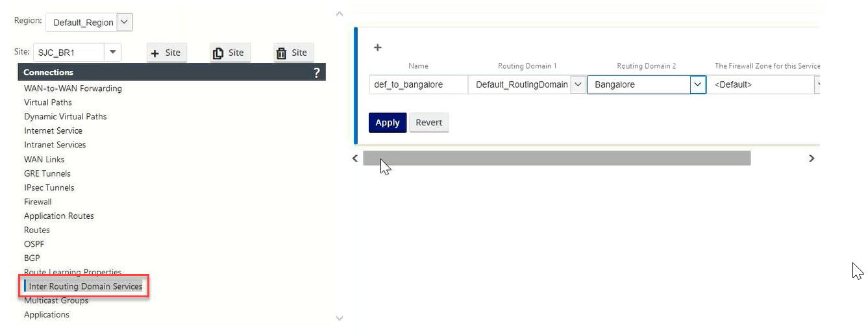Add a new inter routing domain service
The image size is (868, 335).
coord(378,47)
